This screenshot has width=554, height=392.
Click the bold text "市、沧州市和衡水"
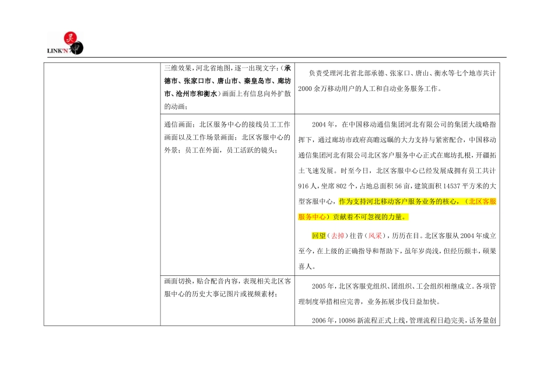pyautogui.click(x=191, y=94)
